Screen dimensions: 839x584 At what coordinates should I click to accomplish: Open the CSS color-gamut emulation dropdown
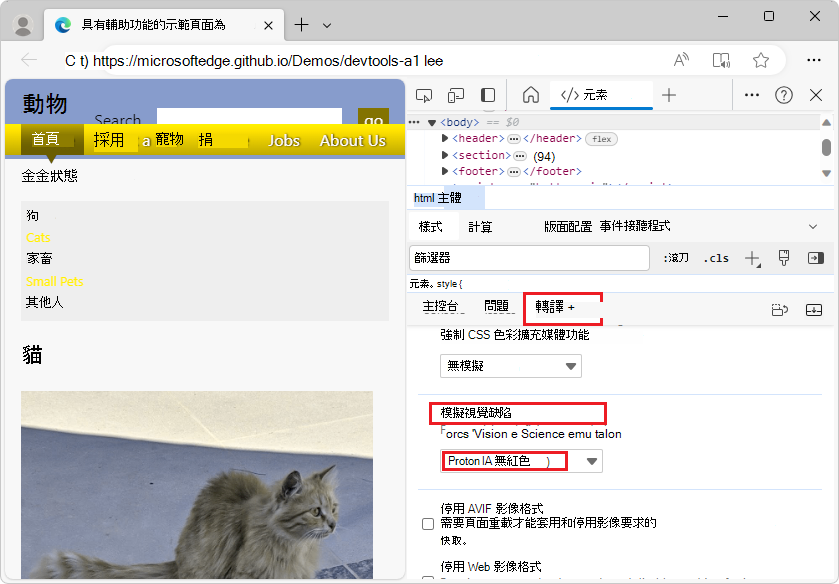(x=510, y=366)
